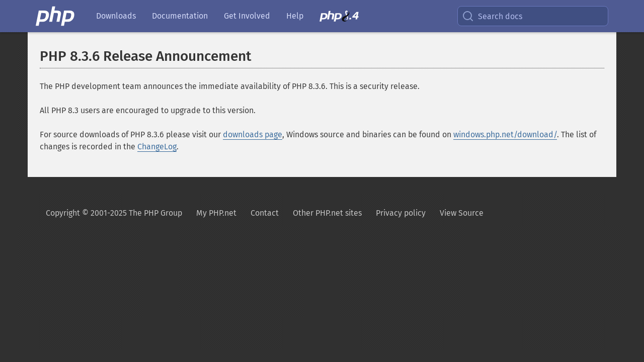Click the magnifying glass search icon
This screenshot has height=362, width=644.
[x=468, y=16]
